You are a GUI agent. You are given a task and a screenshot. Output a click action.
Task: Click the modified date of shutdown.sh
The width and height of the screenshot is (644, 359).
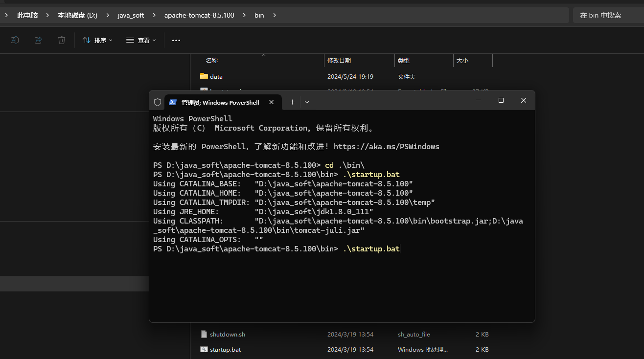pos(350,335)
